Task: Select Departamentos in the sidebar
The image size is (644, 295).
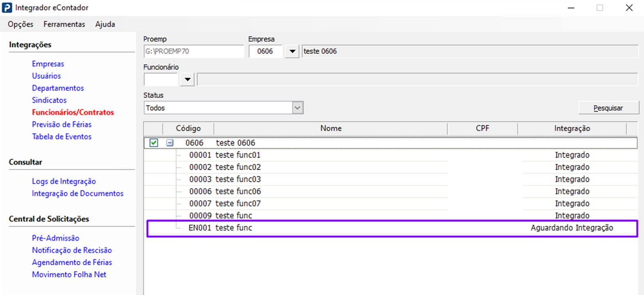Action: tap(58, 88)
